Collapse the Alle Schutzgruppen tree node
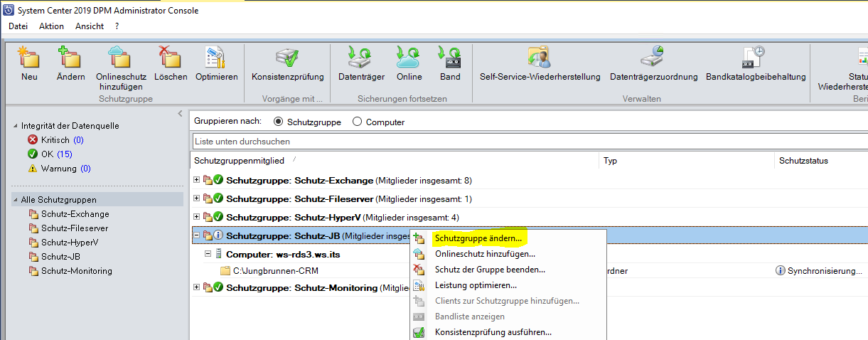 pos(16,200)
